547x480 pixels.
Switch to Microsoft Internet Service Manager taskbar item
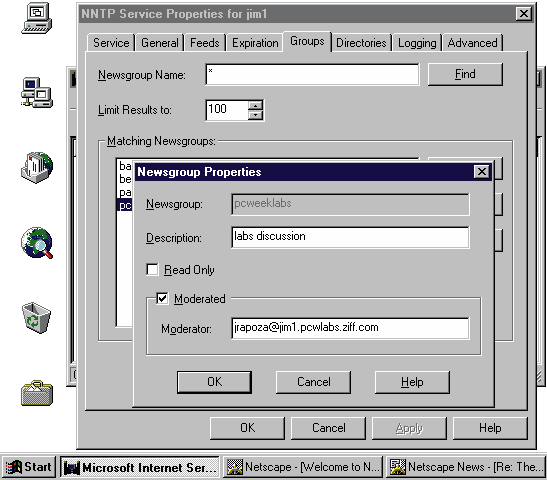click(x=140, y=467)
